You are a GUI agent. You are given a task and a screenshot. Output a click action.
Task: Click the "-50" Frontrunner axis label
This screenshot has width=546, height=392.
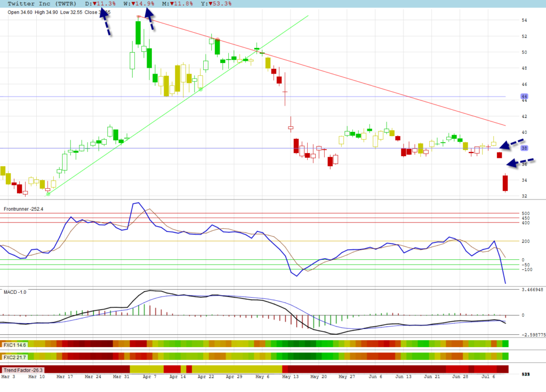(526, 265)
